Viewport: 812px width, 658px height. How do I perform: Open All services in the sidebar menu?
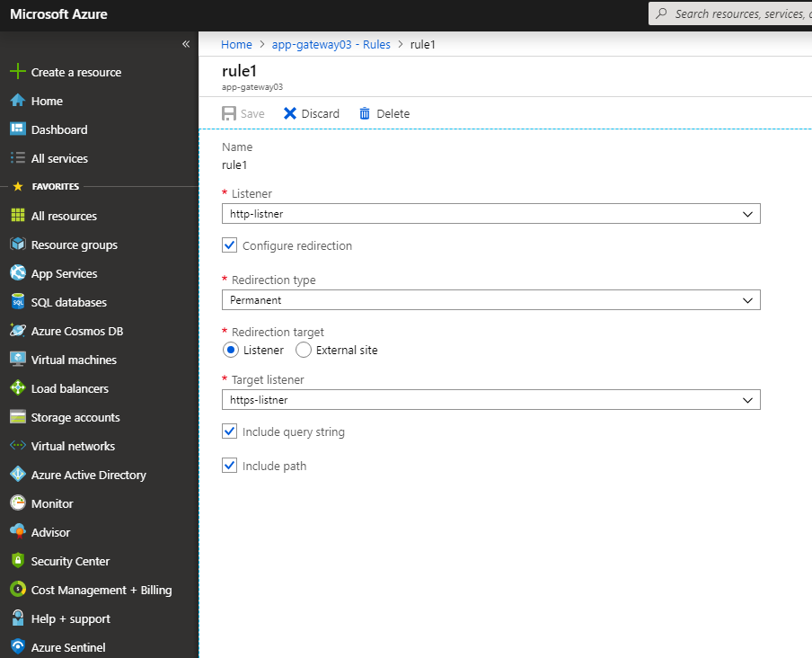coord(59,158)
